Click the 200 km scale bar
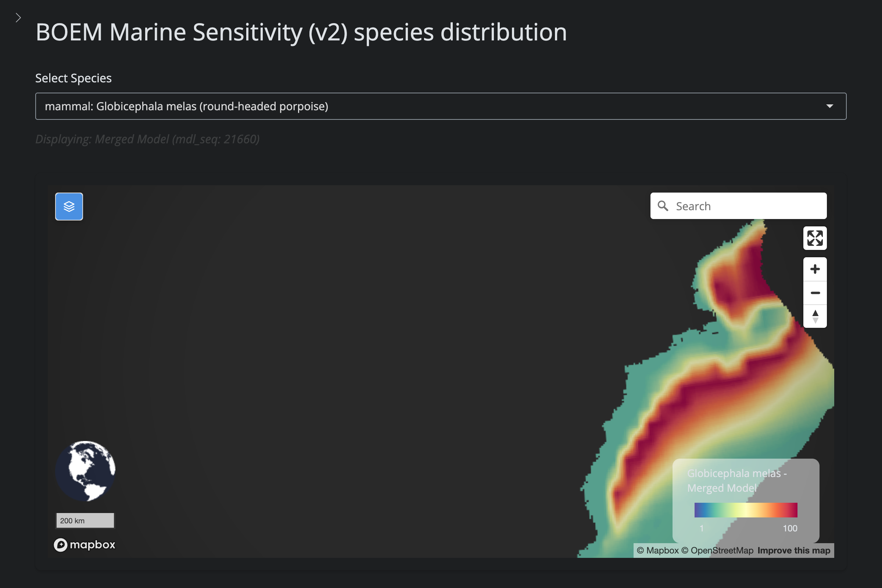The width and height of the screenshot is (882, 588). 85,520
